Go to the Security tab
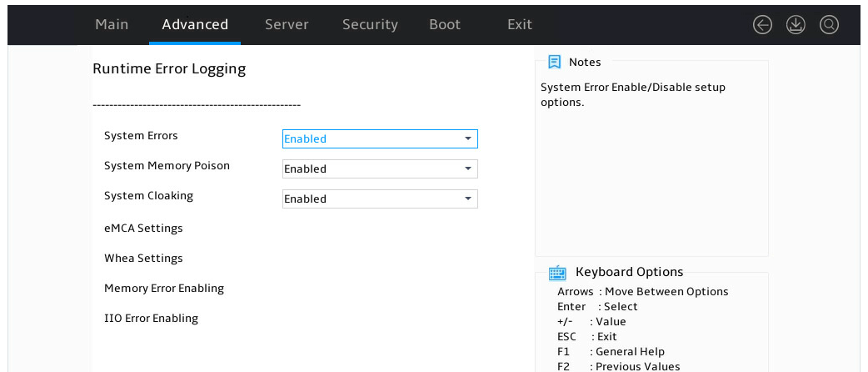 [x=370, y=24]
